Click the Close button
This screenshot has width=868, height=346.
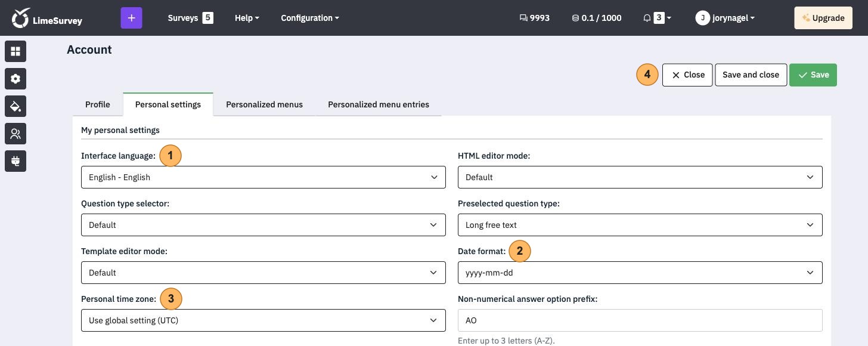tap(687, 75)
